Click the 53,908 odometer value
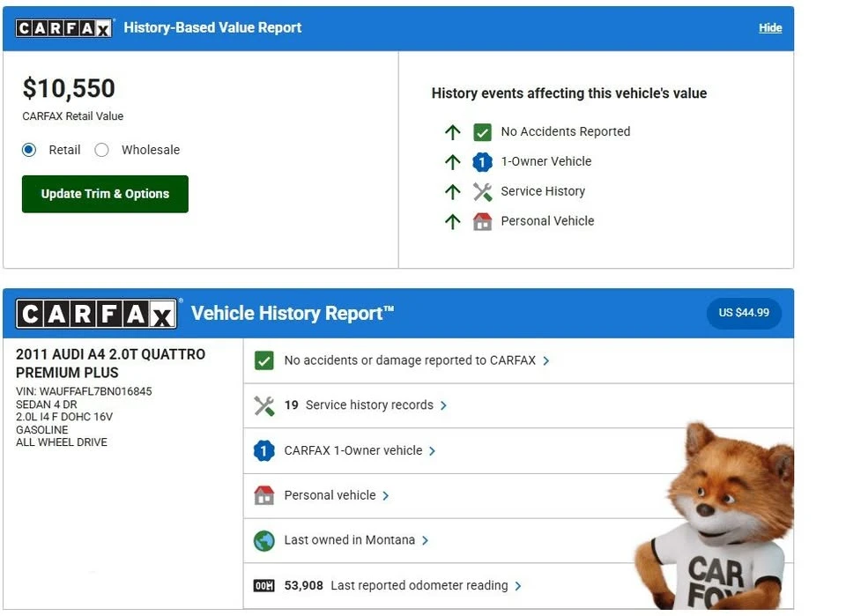 [x=304, y=585]
